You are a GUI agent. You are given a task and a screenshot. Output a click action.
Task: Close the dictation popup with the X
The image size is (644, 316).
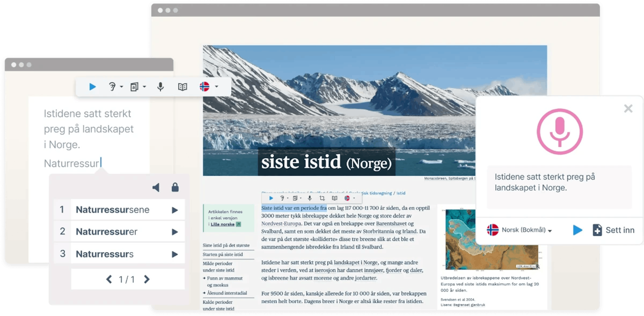[x=628, y=108]
